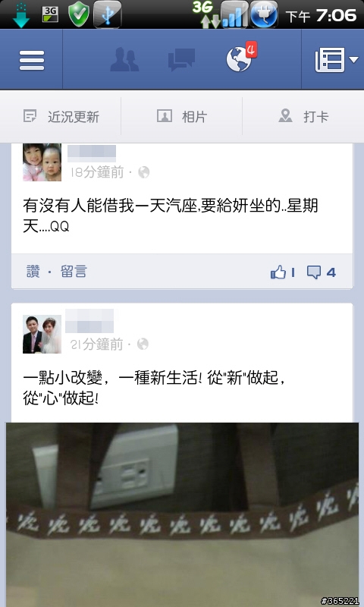Screen dimensions: 364x607
Task: Open the posted photo of the bag ribbon
Action: click(182, 514)
